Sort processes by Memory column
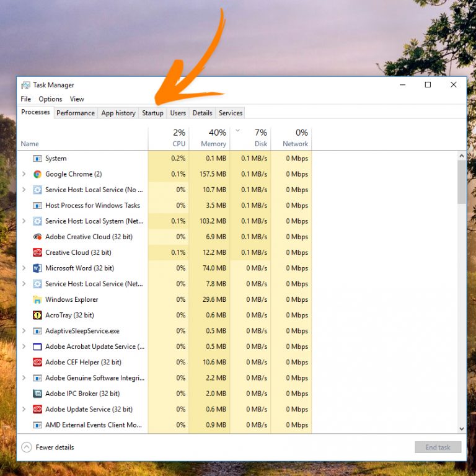Screen dimensions: 476x476 209,139
